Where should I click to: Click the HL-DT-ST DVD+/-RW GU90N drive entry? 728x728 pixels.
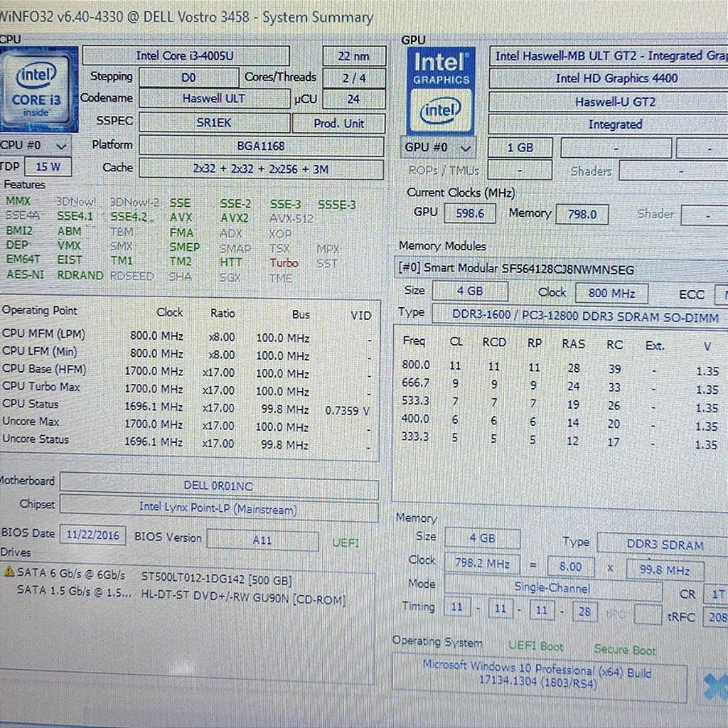click(243, 598)
